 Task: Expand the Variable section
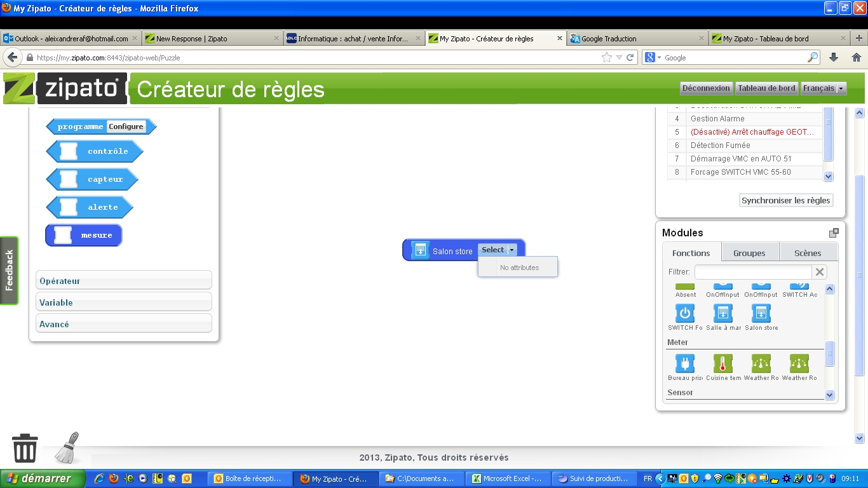(x=124, y=302)
